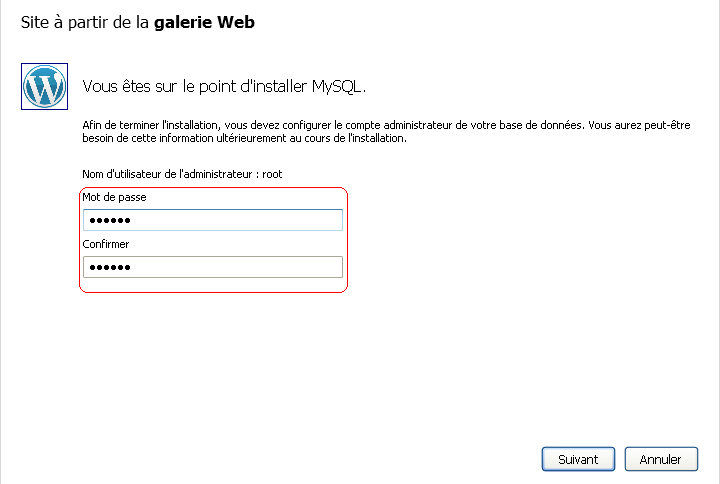Select the bold "galerie Web" title text

tap(204, 21)
